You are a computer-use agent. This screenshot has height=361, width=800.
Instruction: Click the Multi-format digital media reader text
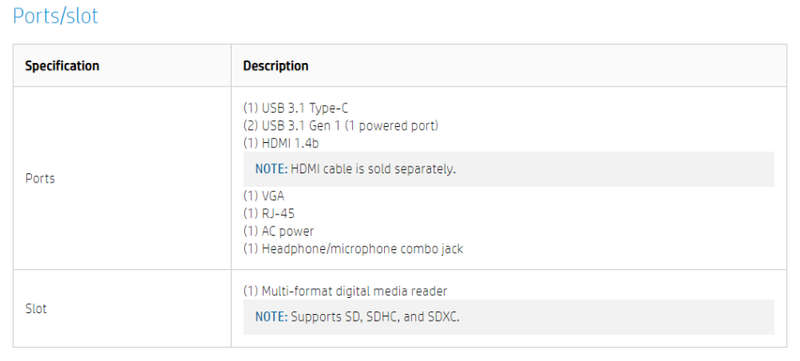tap(345, 291)
